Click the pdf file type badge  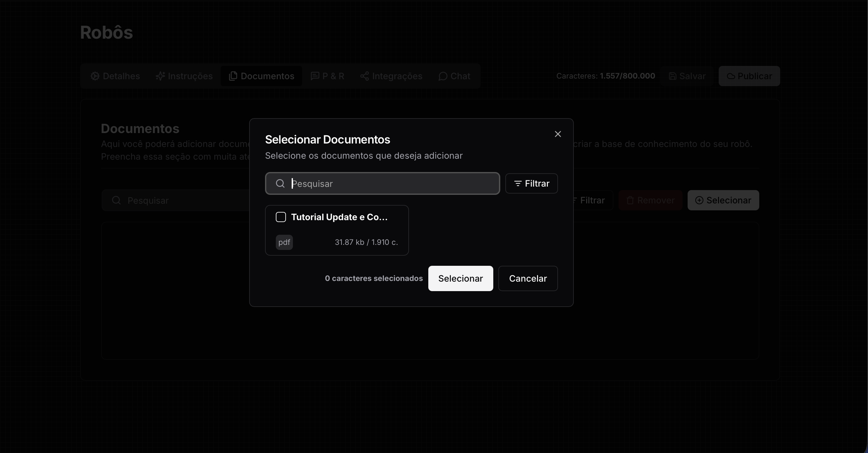(x=284, y=242)
